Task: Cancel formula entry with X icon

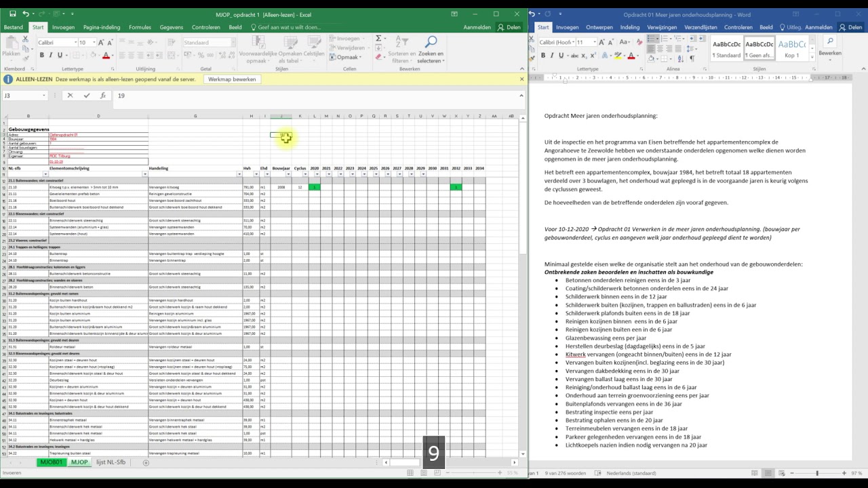Action: coord(69,96)
